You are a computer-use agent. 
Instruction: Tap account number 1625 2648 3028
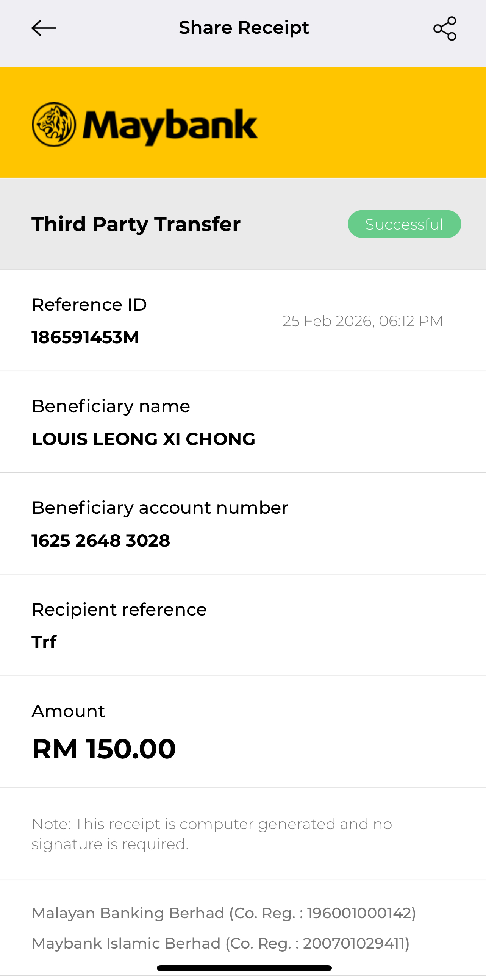[101, 541]
